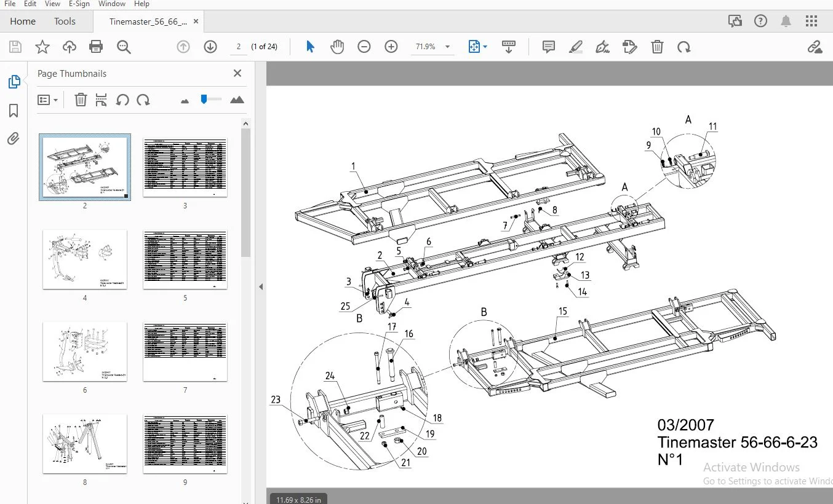833x504 pixels.
Task: Click the stamp tool icon
Action: (630, 47)
